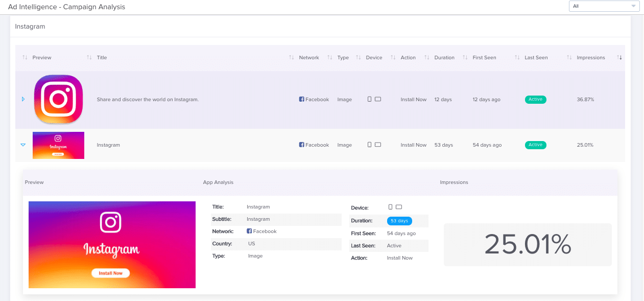Click "Install Now" next to Action: in App Analysis
Viewport: 644px width, 301px height.
click(400, 258)
